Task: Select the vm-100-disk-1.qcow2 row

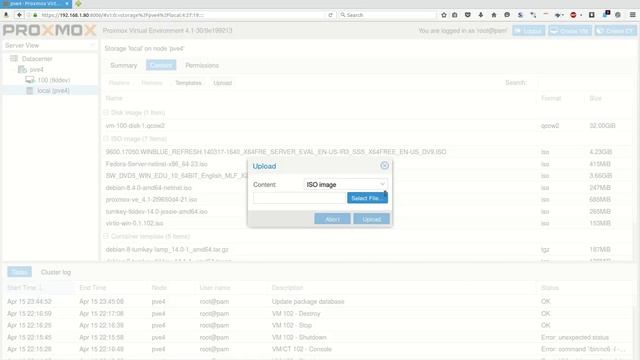Action: click(x=367, y=126)
